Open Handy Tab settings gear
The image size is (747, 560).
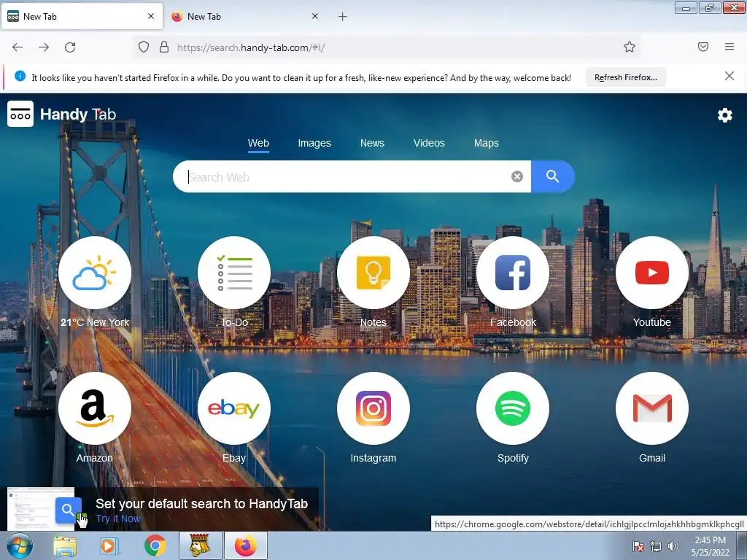[724, 114]
